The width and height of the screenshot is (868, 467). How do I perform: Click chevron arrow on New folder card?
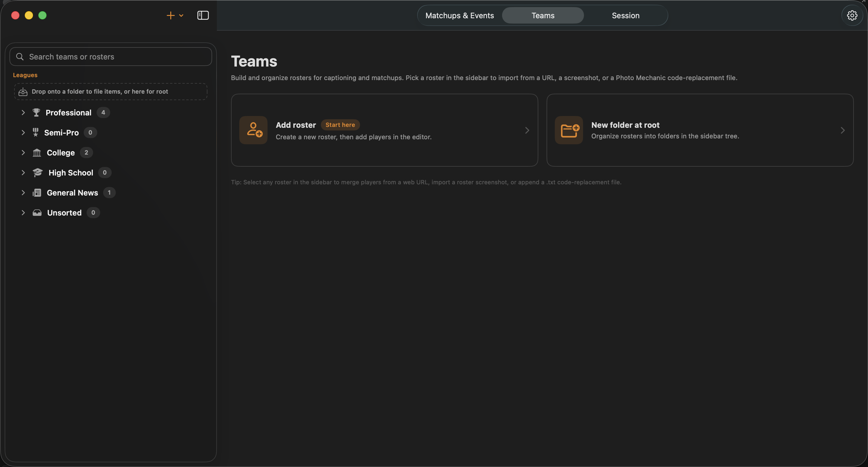(x=842, y=130)
